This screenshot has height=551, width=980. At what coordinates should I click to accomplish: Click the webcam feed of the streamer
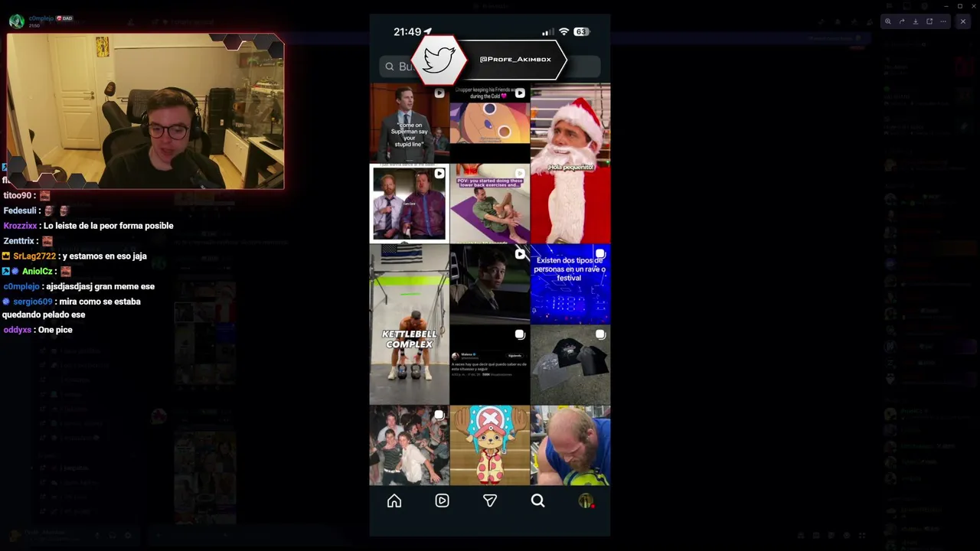145,111
